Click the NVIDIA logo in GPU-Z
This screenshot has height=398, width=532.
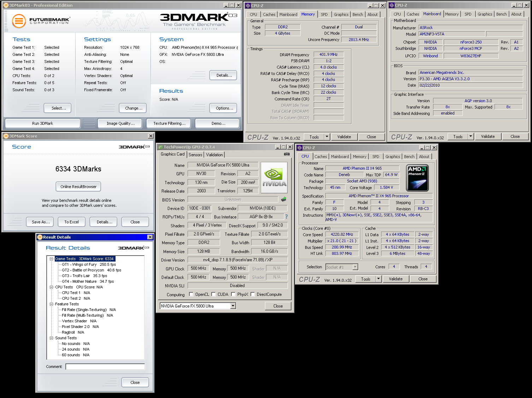tap(274, 178)
